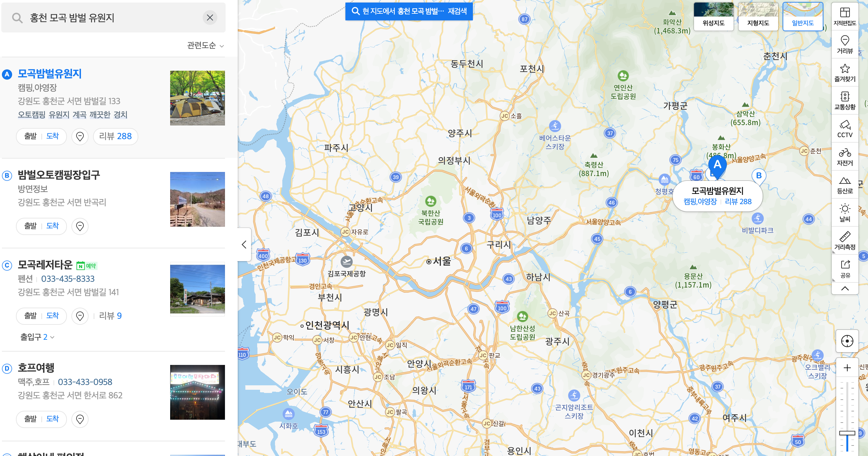
Task: View the 모곡밤벌유원지 campsite photo thumbnail
Action: point(198,98)
